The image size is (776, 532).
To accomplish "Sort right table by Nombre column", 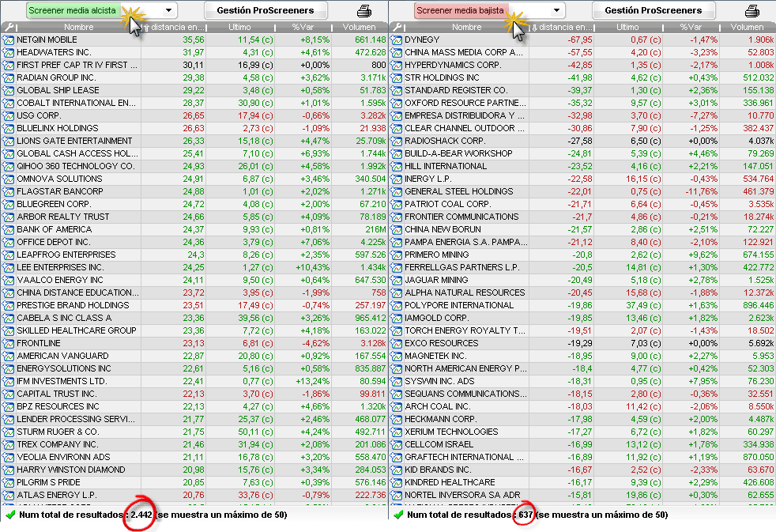I will point(467,27).
